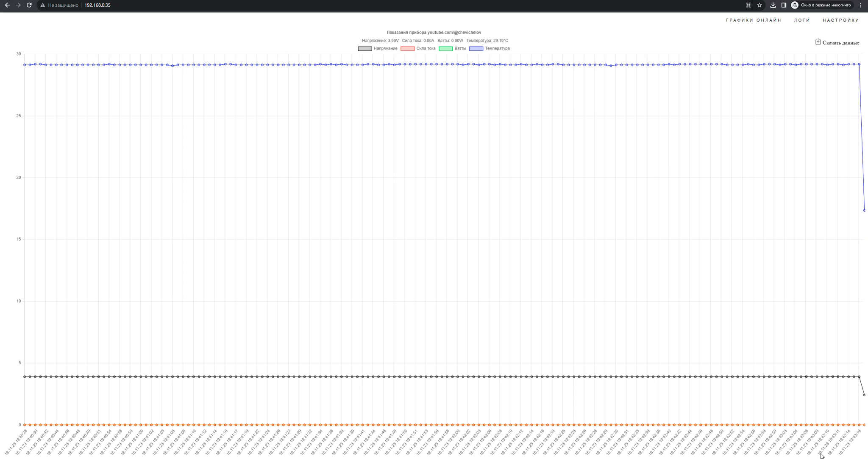Click the first black voltage point at chart start
This screenshot has height=459, width=868.
(25, 376)
